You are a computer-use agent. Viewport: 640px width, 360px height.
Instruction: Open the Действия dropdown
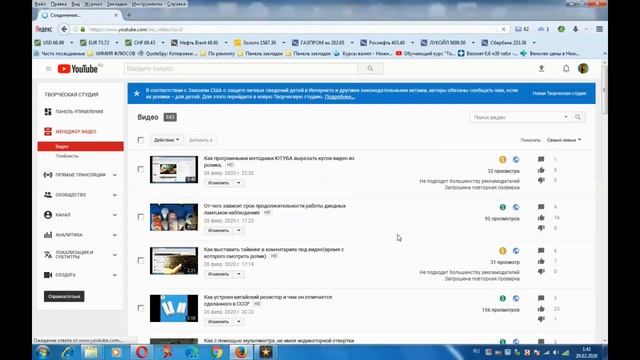[x=166, y=140]
